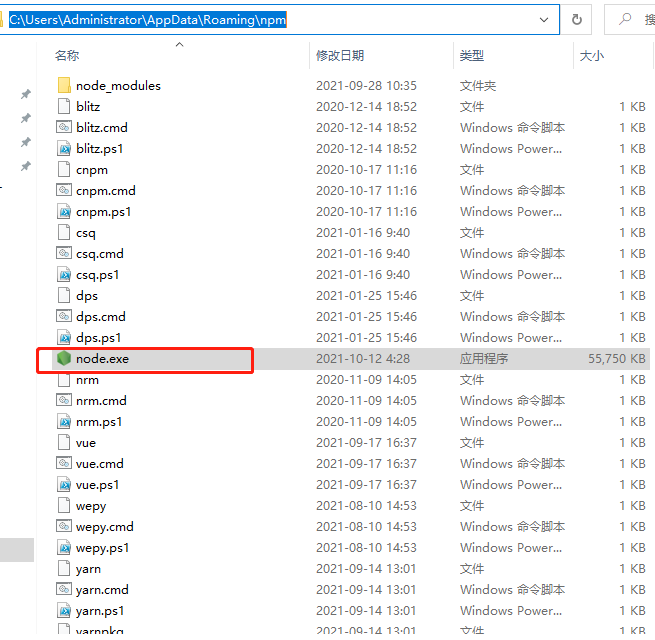Click the blitz.ps1 PowerShell icon
655x640 pixels.
point(64,148)
